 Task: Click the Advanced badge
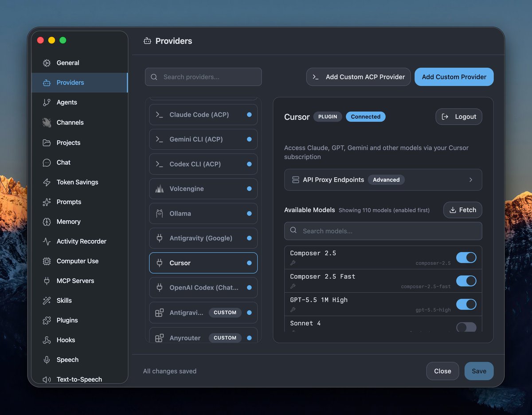coord(386,180)
